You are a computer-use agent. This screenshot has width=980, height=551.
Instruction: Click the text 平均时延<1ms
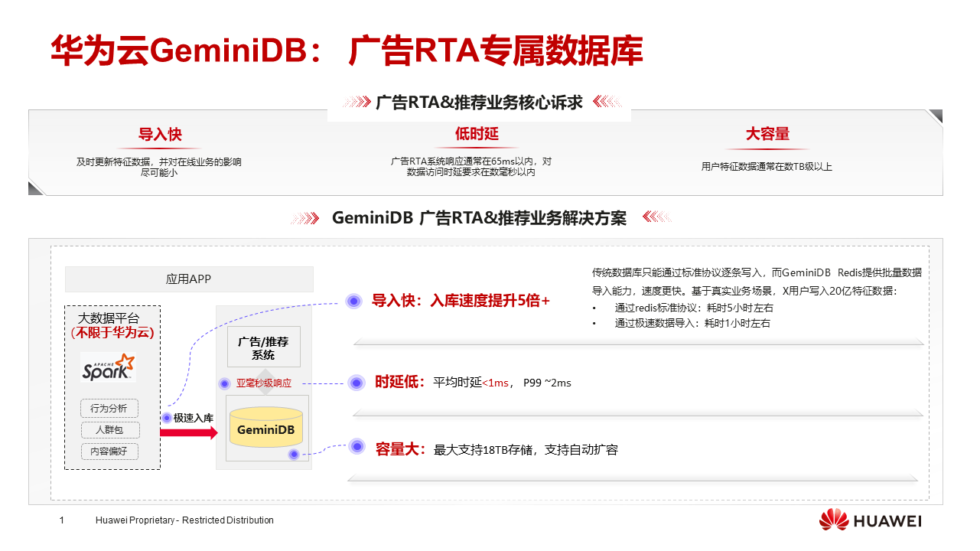(471, 383)
